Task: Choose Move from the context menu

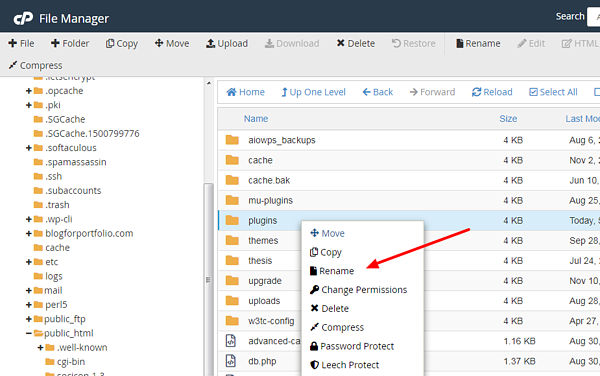Action: click(x=327, y=233)
